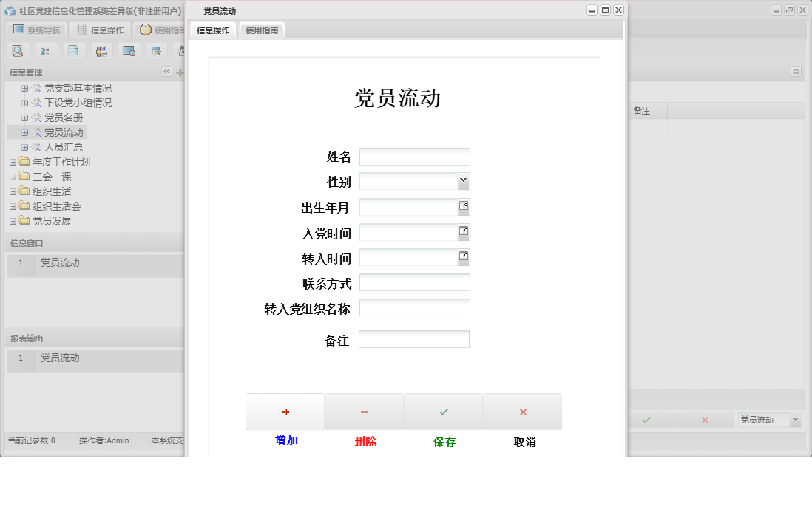Screen dimensions: 812x521
Task: Click the 保存 button to save
Action: (443, 412)
